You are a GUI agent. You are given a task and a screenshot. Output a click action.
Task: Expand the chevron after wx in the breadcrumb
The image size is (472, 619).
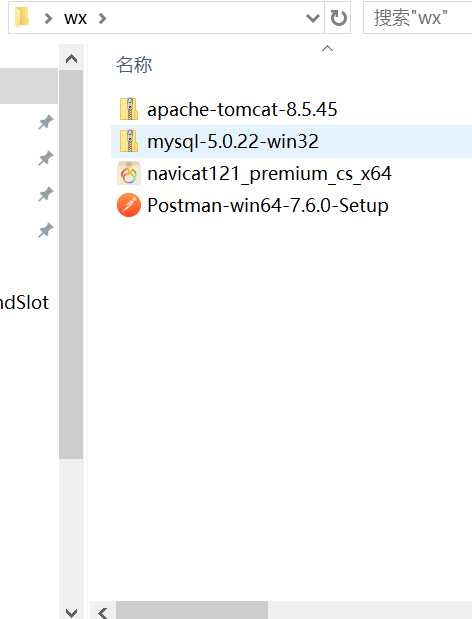102,18
